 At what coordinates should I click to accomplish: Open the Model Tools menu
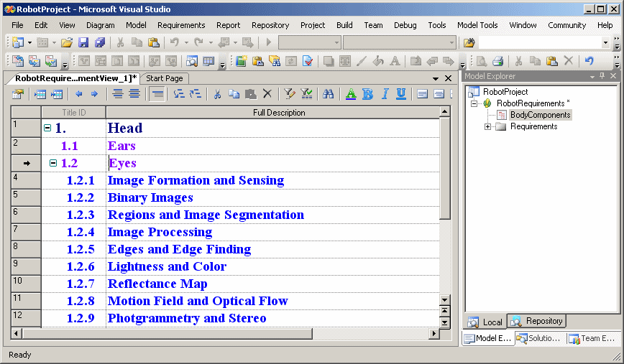[477, 25]
